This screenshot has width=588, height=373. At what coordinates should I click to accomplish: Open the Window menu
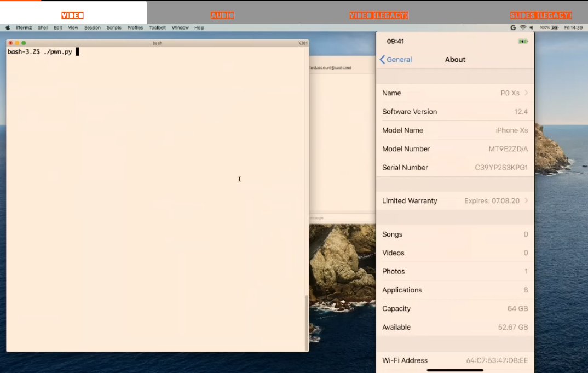click(x=180, y=28)
